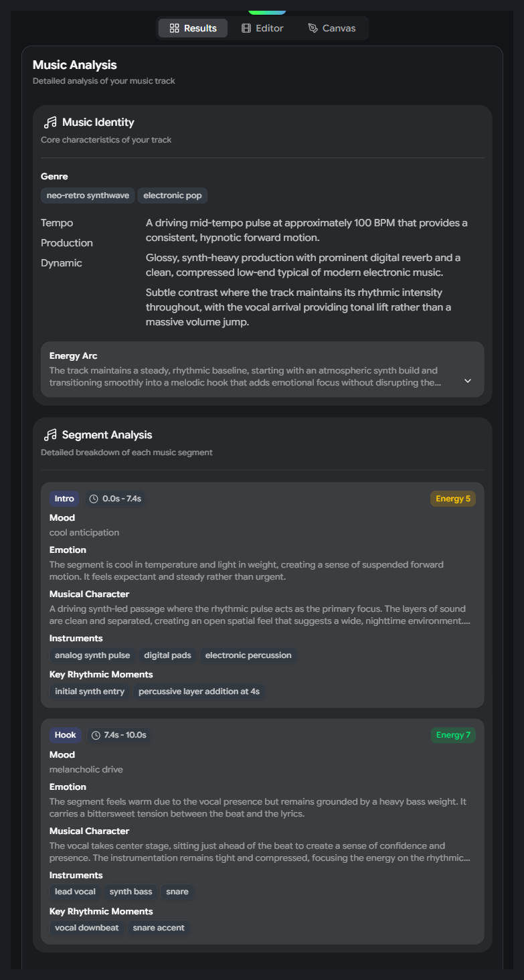Open the Canvas tab
524x980 pixels.
[331, 28]
